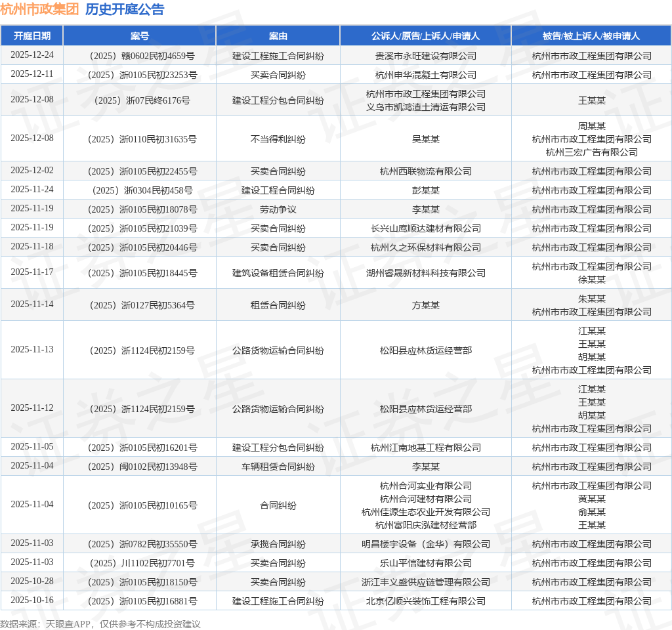The height and width of the screenshot is (630, 672).
Task: Click defendant 俞某某
Action: pyautogui.click(x=591, y=512)
